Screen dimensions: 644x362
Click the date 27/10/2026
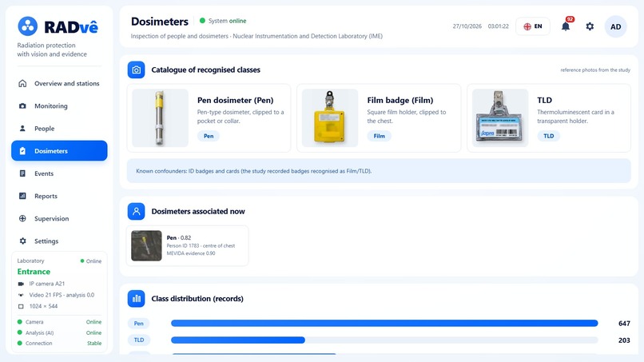pos(467,26)
